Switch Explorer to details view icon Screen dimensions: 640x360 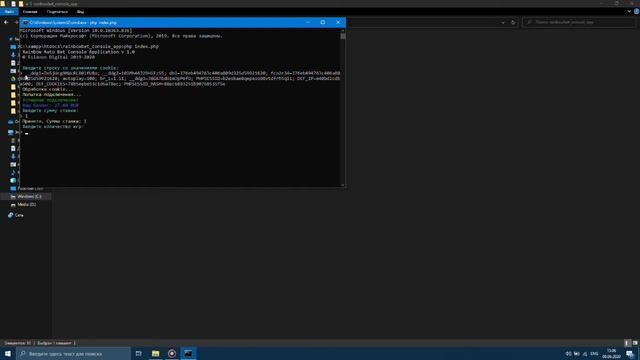627,343
